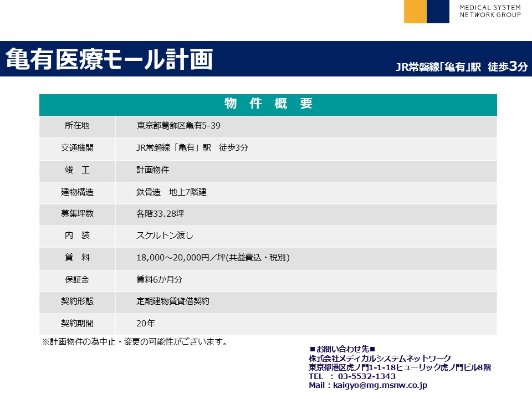
Task: Click the 計画物件 value cell
Action: click(153, 170)
